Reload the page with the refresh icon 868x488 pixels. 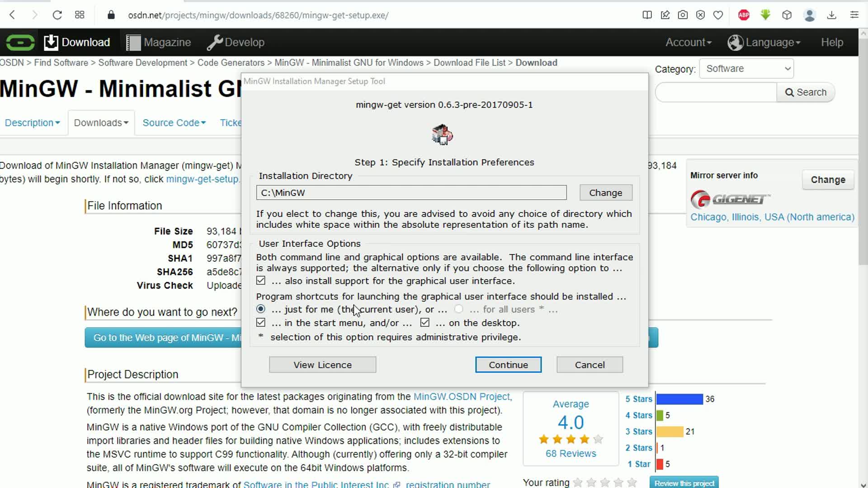point(57,15)
